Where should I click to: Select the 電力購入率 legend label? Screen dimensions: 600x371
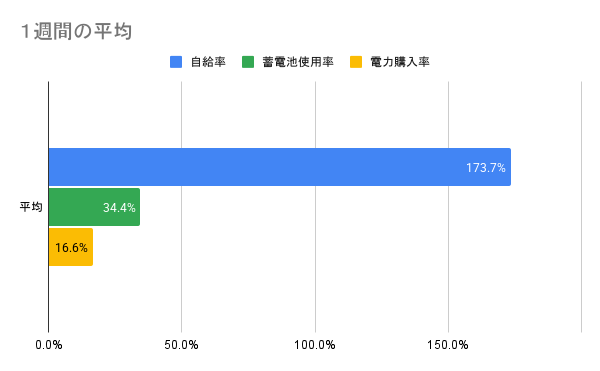(400, 62)
